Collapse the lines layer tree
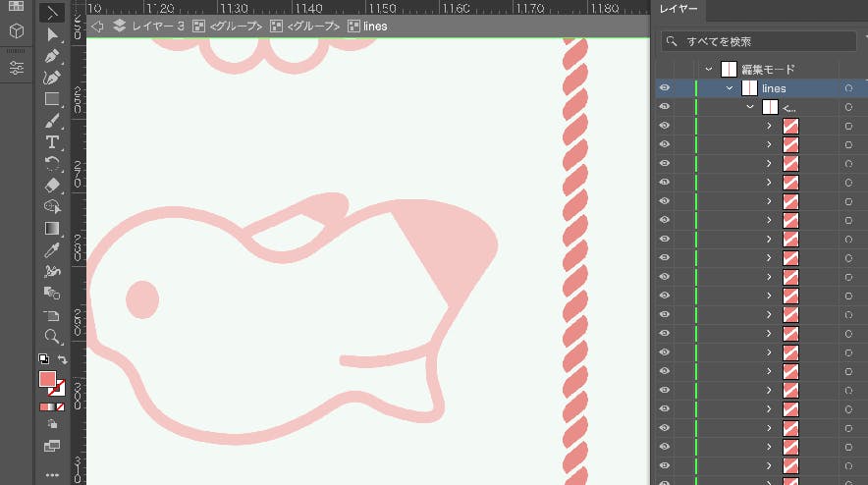868x485 pixels. tap(730, 88)
